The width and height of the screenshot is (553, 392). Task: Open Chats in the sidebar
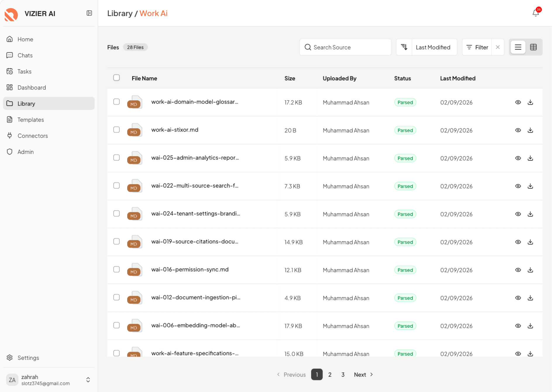tap(49, 55)
